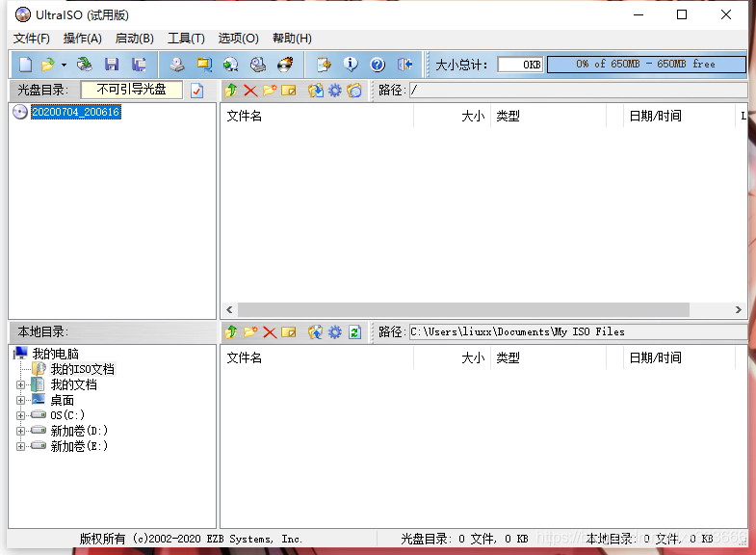Click the 650MB capacity usage bar
The height and width of the screenshot is (555, 756).
(646, 65)
